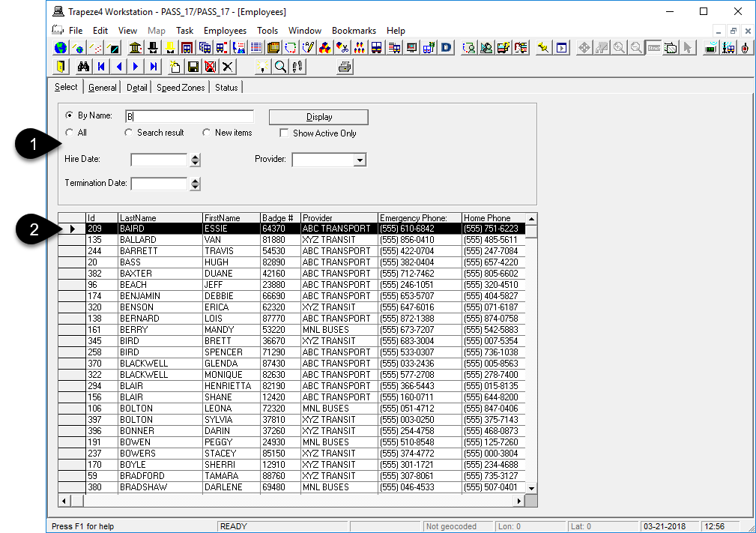Select the All radio button

69,132
